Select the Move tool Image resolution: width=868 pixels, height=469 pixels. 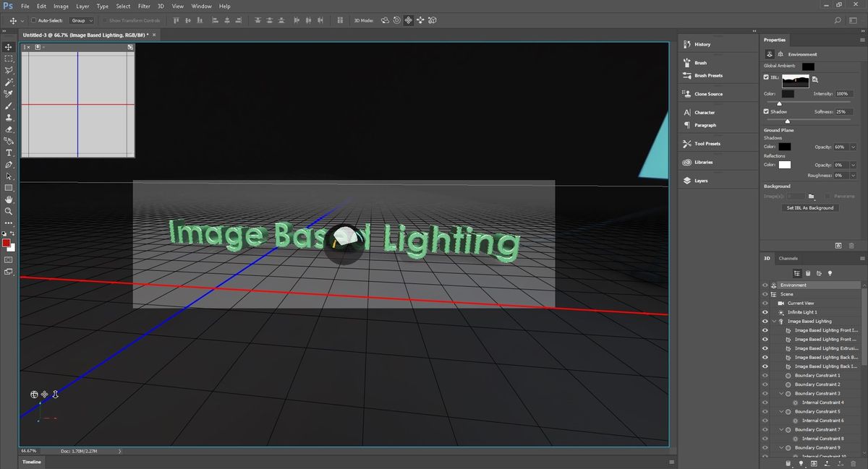(9, 46)
